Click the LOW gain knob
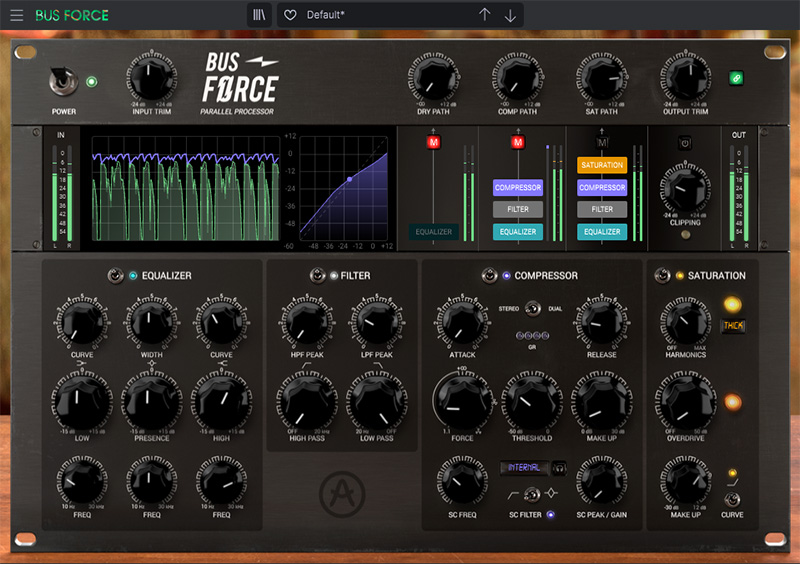Image resolution: width=800 pixels, height=564 pixels. pyautogui.click(x=82, y=402)
